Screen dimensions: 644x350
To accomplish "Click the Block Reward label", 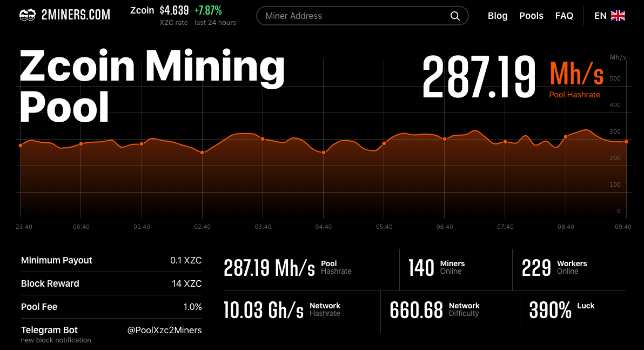I will 50,283.
